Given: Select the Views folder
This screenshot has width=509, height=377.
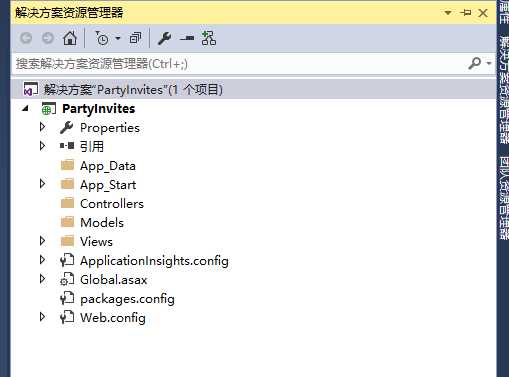Looking at the screenshot, I should click(x=96, y=242).
